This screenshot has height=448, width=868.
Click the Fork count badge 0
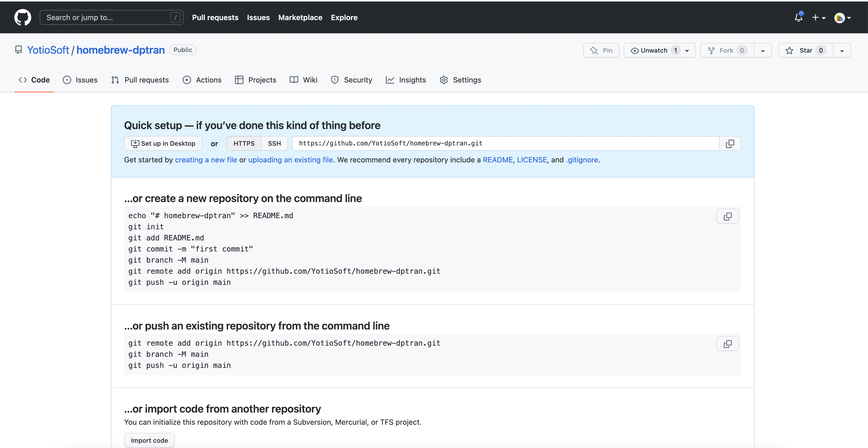[742, 50]
